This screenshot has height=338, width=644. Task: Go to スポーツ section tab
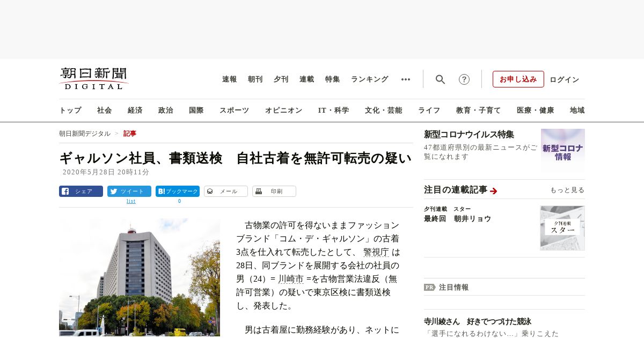(235, 111)
